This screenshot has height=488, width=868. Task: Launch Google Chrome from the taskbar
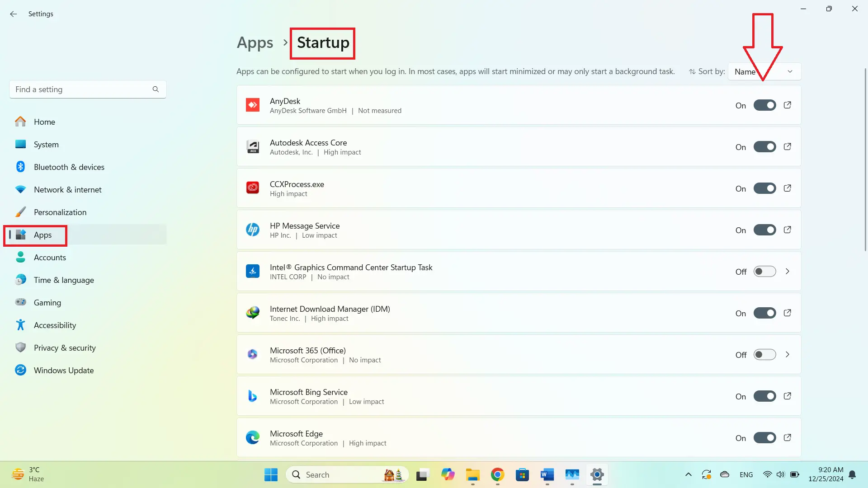tap(497, 475)
